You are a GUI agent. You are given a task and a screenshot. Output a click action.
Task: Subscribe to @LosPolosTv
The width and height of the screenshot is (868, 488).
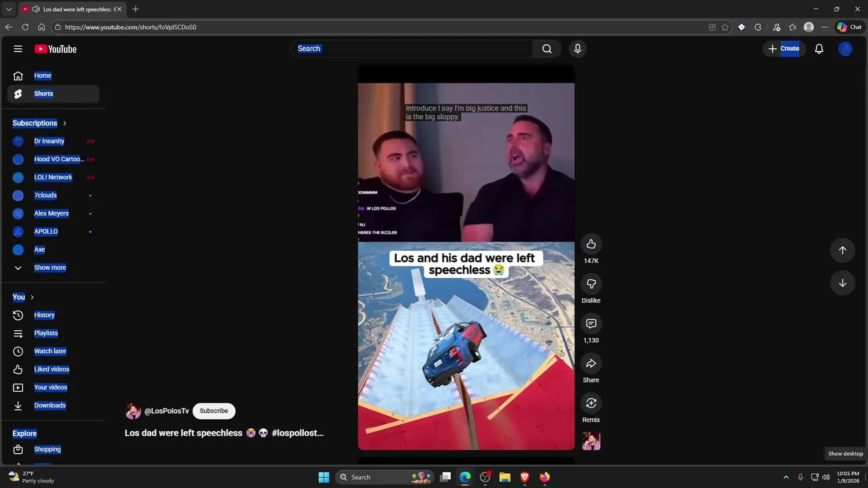pos(214,411)
